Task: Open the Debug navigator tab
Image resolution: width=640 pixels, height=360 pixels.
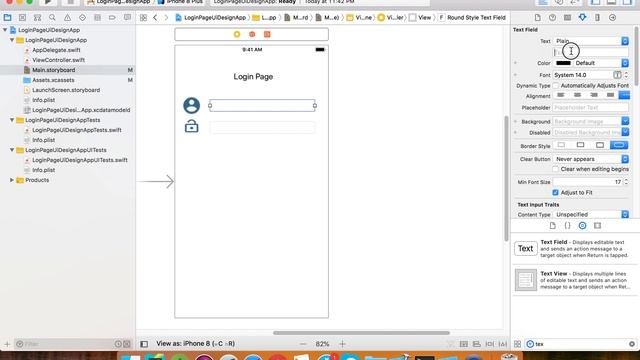Action: [97, 18]
